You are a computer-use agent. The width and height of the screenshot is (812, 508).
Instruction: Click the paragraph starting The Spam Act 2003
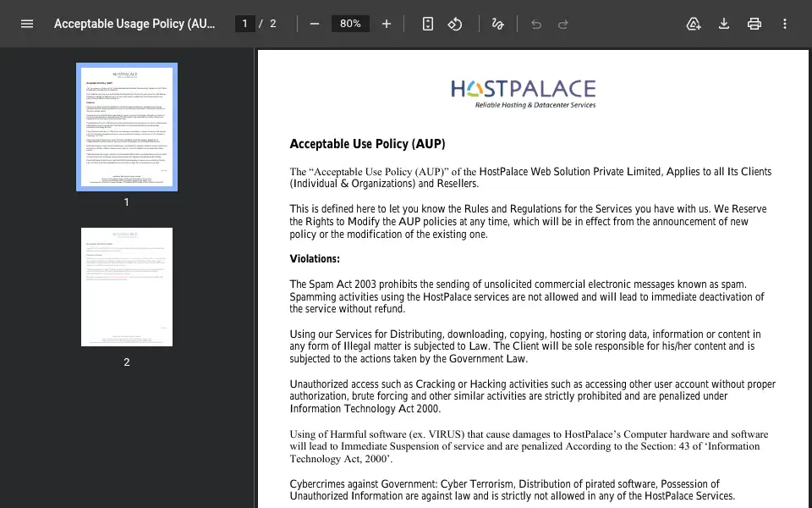coord(527,296)
